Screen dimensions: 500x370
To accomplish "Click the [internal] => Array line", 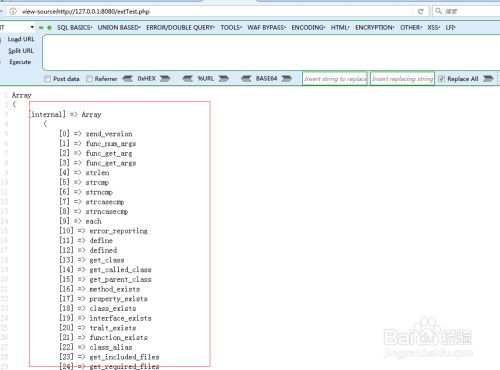I will 65,114.
